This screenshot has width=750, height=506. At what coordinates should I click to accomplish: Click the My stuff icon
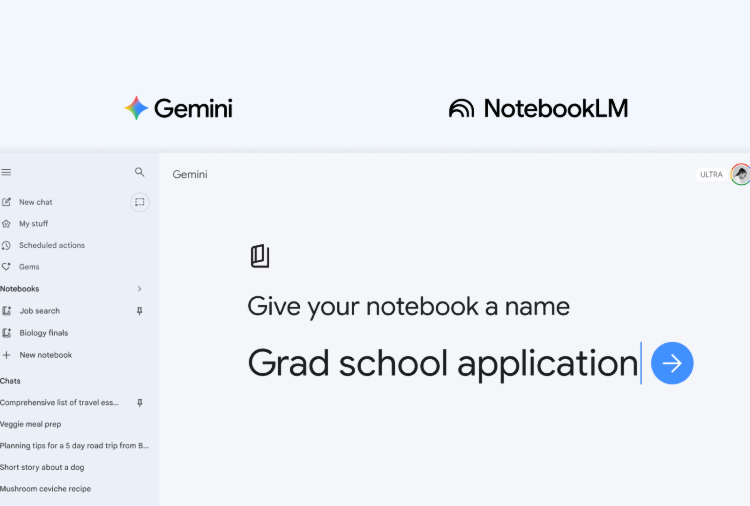point(6,224)
